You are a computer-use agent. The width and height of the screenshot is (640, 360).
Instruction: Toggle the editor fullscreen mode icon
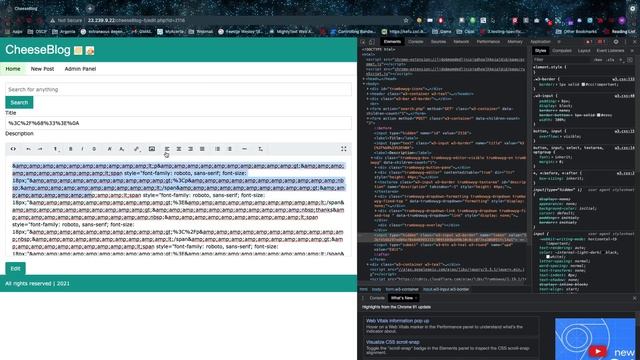point(344,149)
